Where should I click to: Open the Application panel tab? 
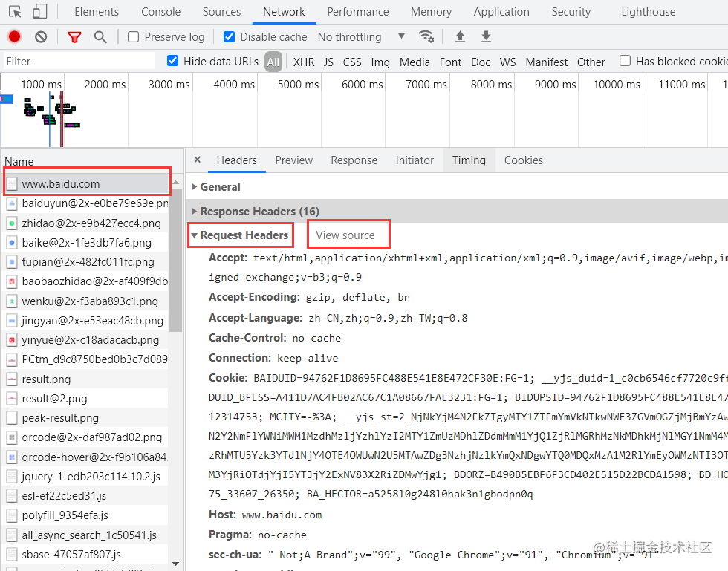tap(501, 12)
